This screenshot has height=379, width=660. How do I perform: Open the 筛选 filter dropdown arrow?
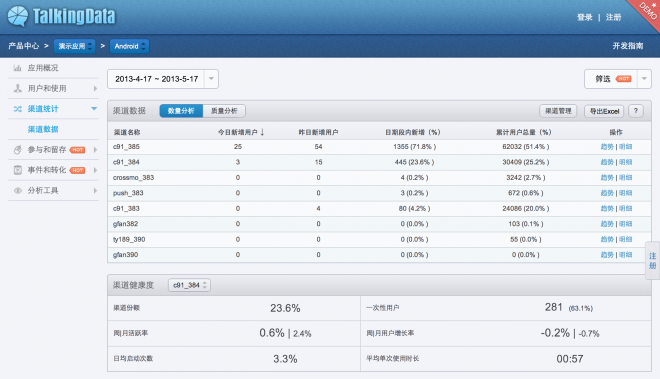coord(644,79)
